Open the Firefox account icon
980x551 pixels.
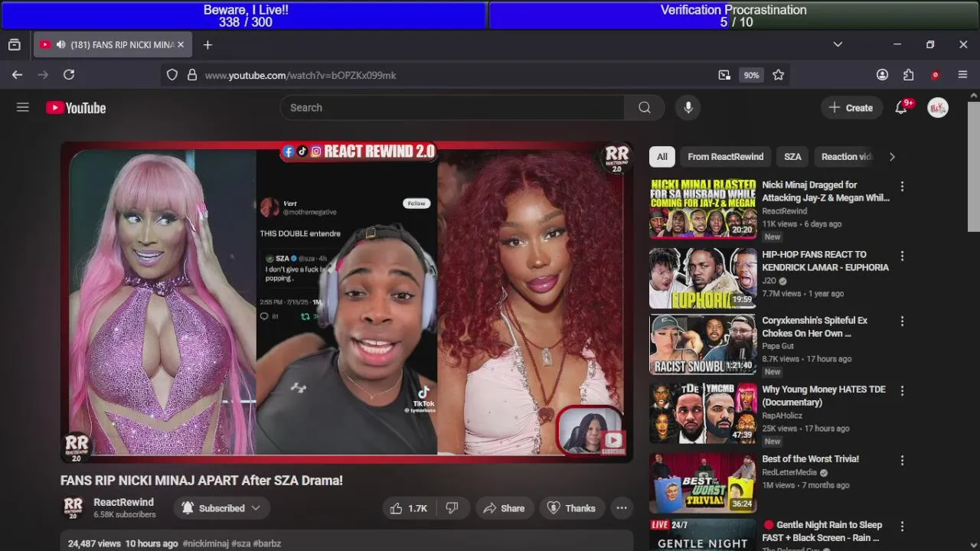click(882, 74)
